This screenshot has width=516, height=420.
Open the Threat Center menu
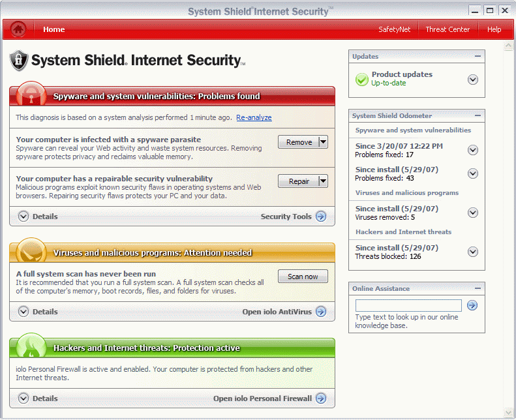click(448, 29)
